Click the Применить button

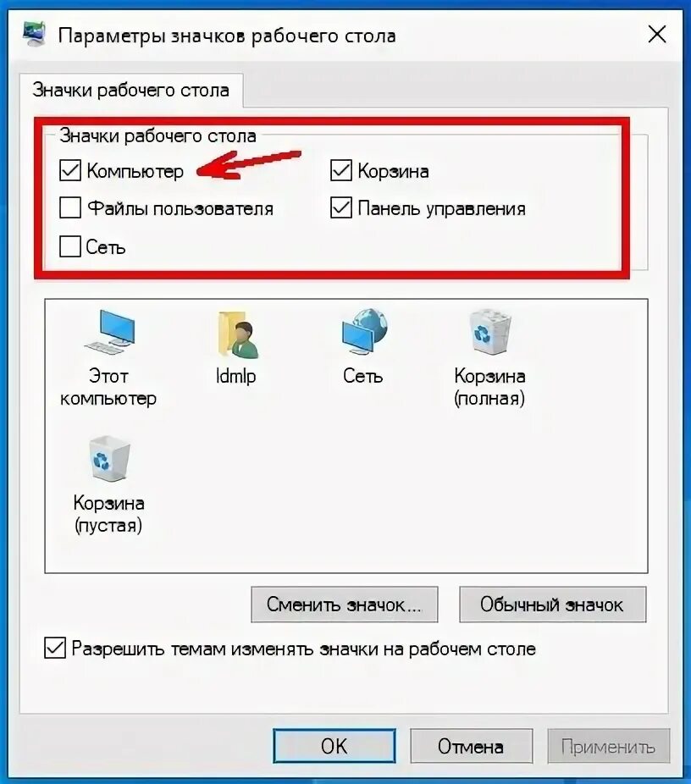point(609,746)
